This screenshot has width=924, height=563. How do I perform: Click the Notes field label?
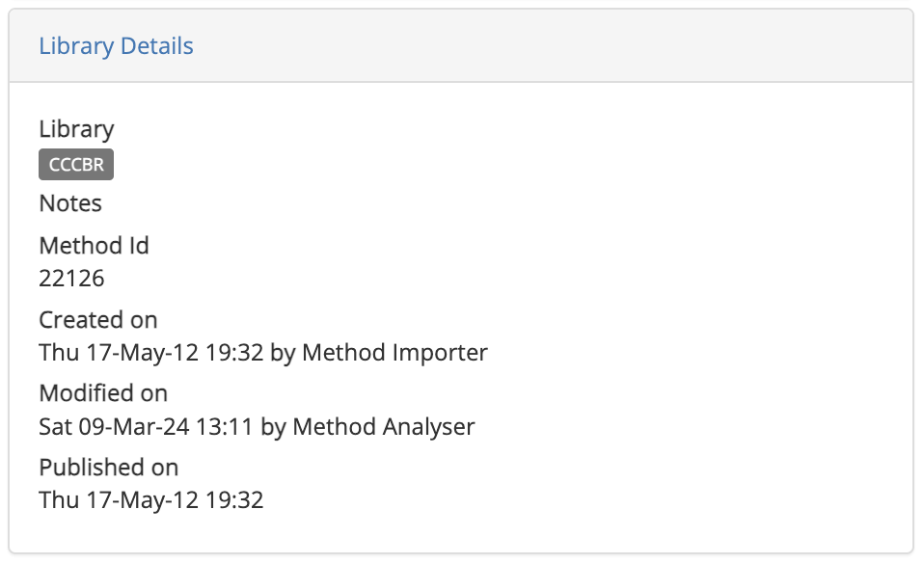70,203
